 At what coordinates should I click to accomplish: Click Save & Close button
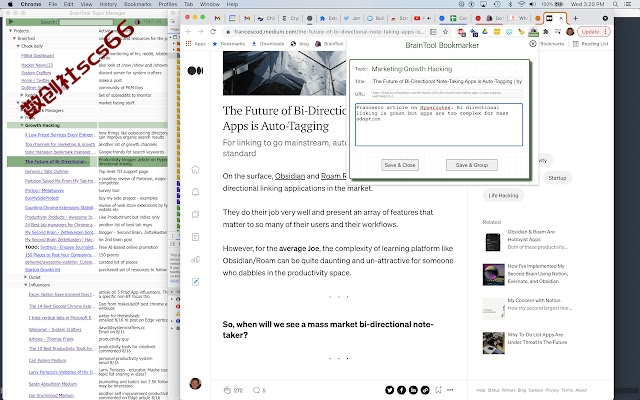coord(400,165)
